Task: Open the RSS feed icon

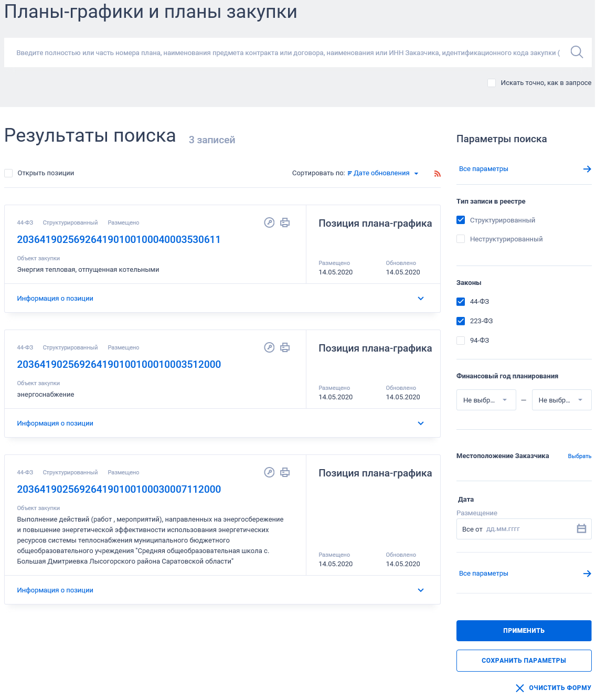Action: 437,174
